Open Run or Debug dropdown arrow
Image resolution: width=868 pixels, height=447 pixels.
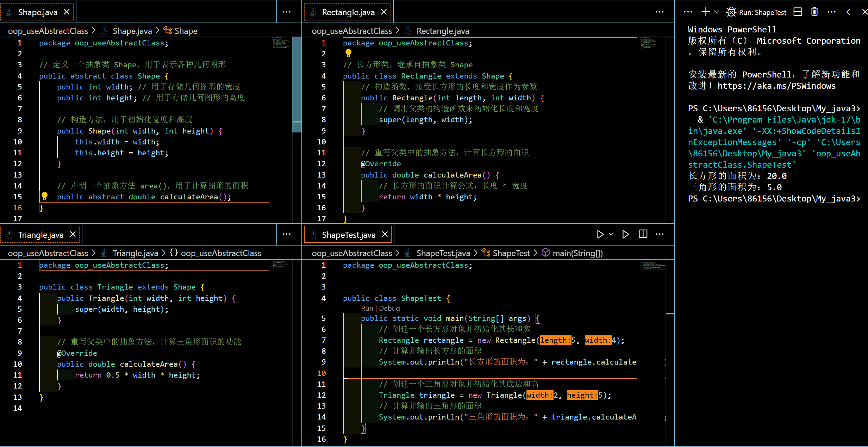(x=611, y=234)
